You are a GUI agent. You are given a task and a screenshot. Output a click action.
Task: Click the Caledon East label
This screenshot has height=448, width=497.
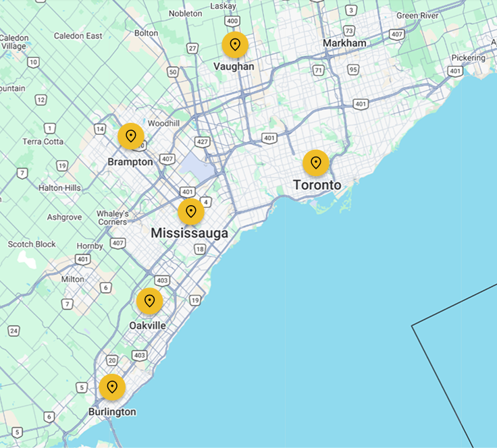[x=78, y=36]
